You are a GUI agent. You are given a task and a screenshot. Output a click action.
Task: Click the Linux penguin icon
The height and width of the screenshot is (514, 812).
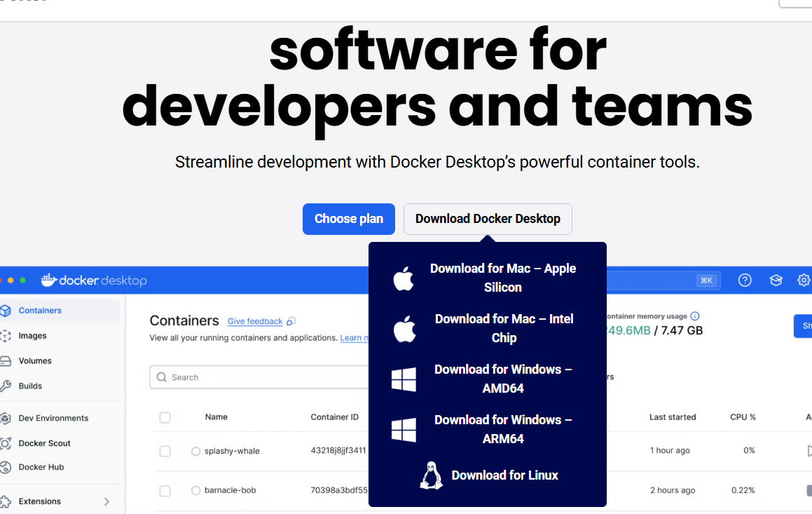[431, 475]
